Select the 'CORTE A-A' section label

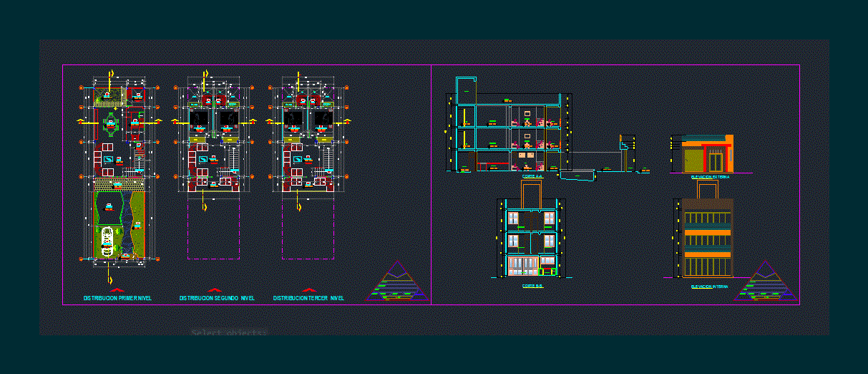(x=532, y=176)
